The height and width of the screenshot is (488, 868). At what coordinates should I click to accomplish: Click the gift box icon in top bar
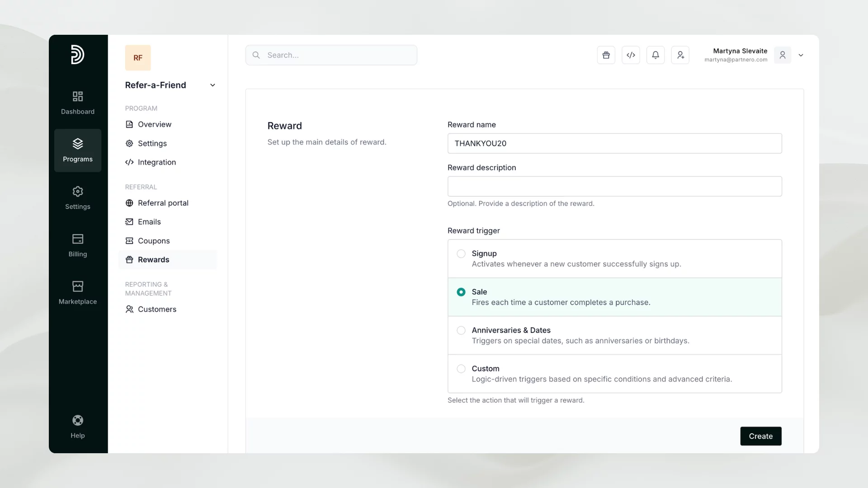(x=606, y=55)
